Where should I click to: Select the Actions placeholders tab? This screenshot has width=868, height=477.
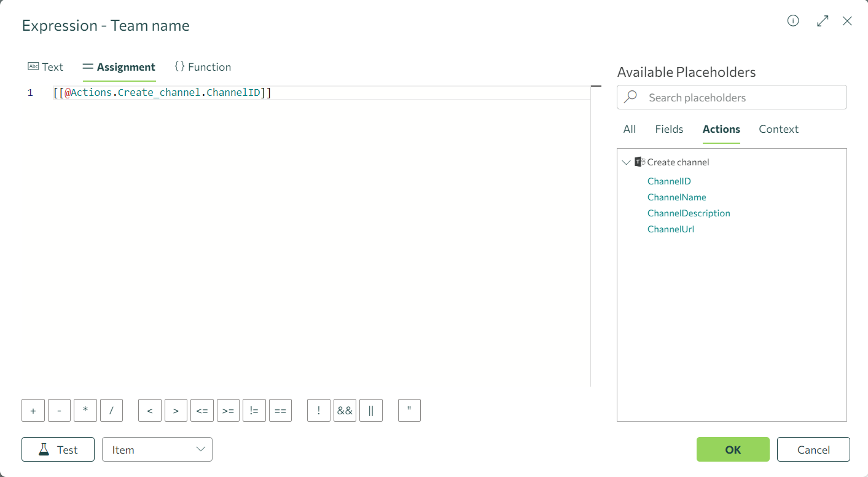[721, 129]
